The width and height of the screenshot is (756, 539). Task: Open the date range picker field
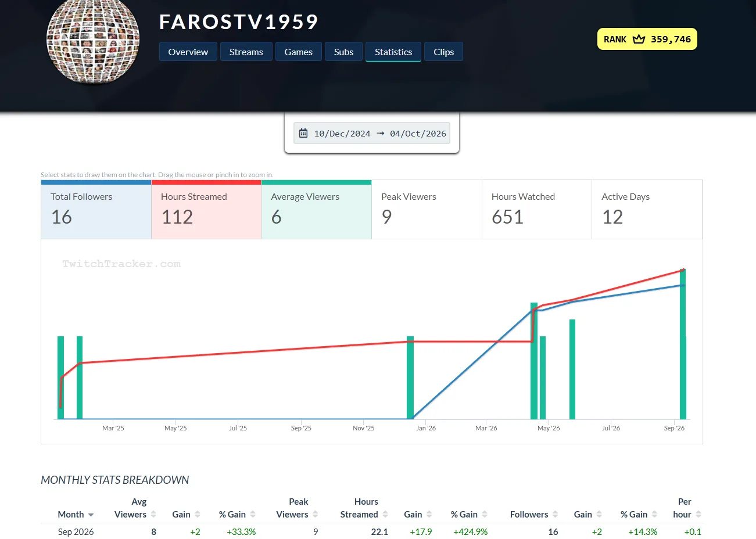click(x=372, y=134)
